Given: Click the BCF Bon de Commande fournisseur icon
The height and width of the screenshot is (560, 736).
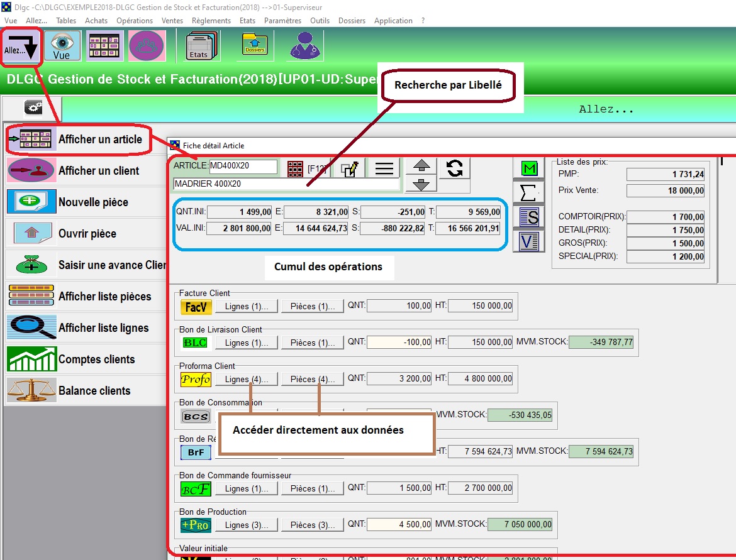Looking at the screenshot, I should coord(196,489).
